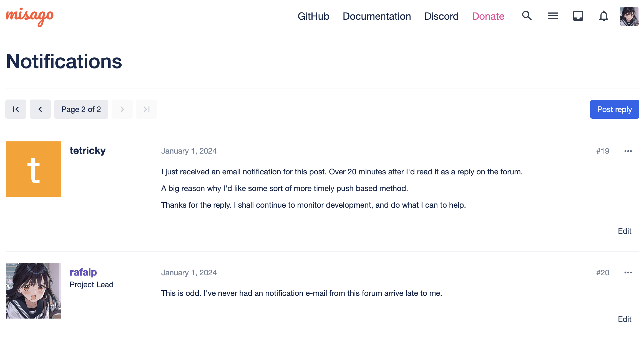Viewport: 644px width, 346px height.
Task: Open the notifications bell icon
Action: [603, 16]
